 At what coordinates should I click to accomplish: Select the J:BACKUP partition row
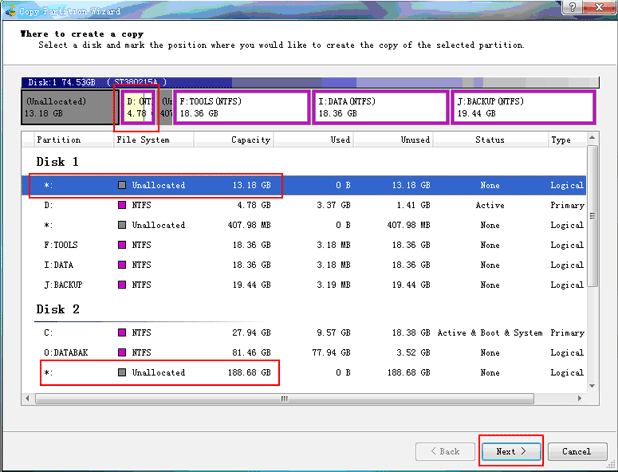point(304,285)
